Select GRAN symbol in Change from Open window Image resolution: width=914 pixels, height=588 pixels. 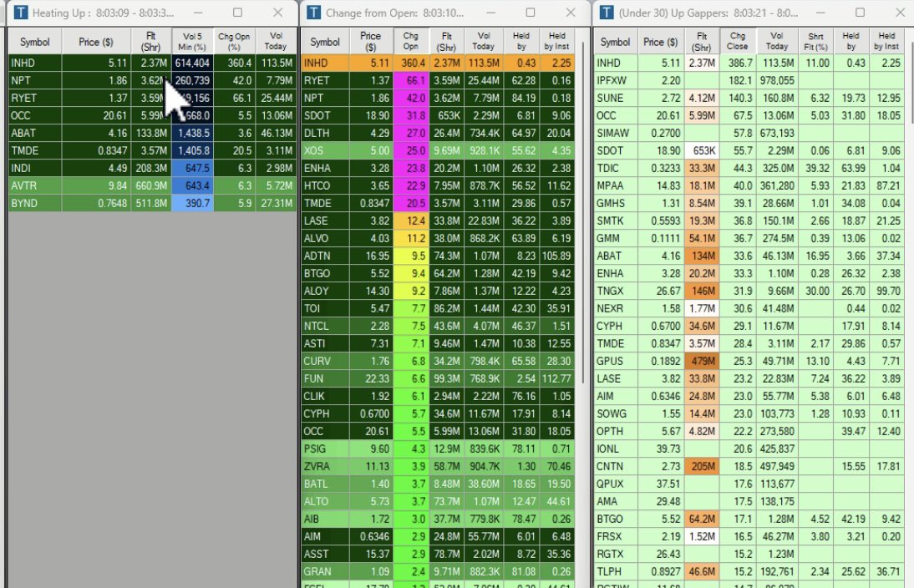[317, 571]
